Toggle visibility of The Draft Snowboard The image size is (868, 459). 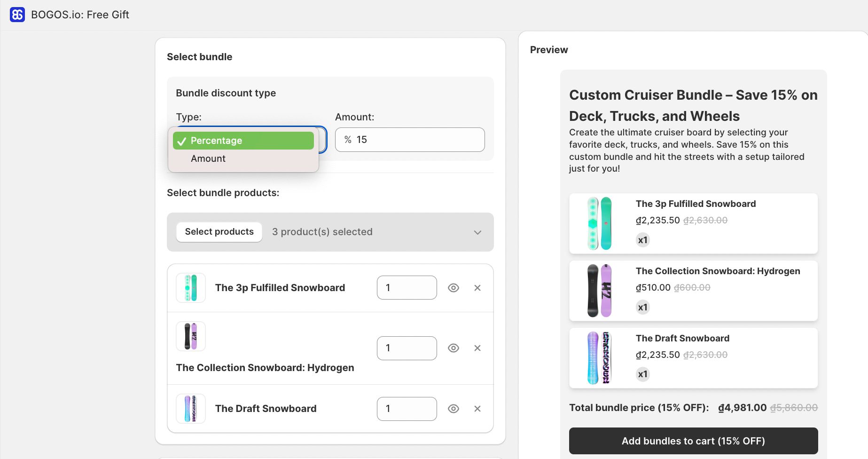point(453,409)
